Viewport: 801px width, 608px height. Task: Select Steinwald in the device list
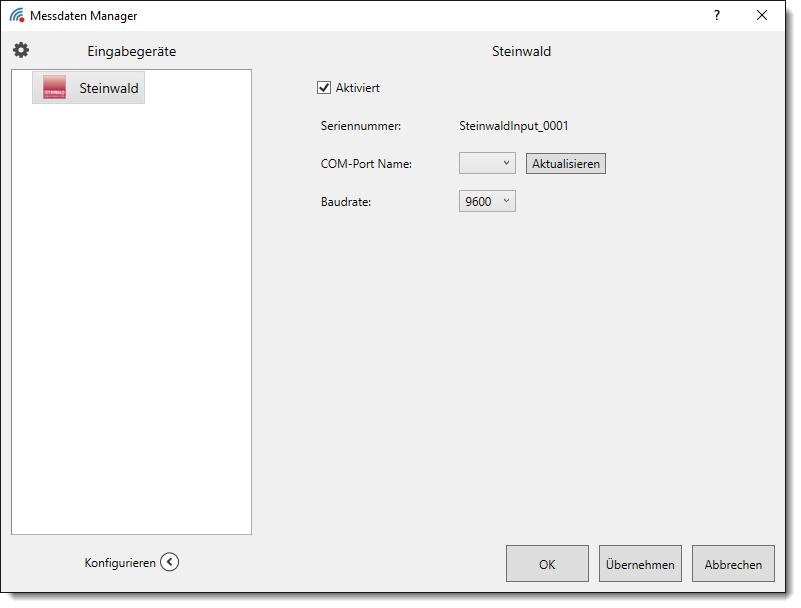click(109, 89)
